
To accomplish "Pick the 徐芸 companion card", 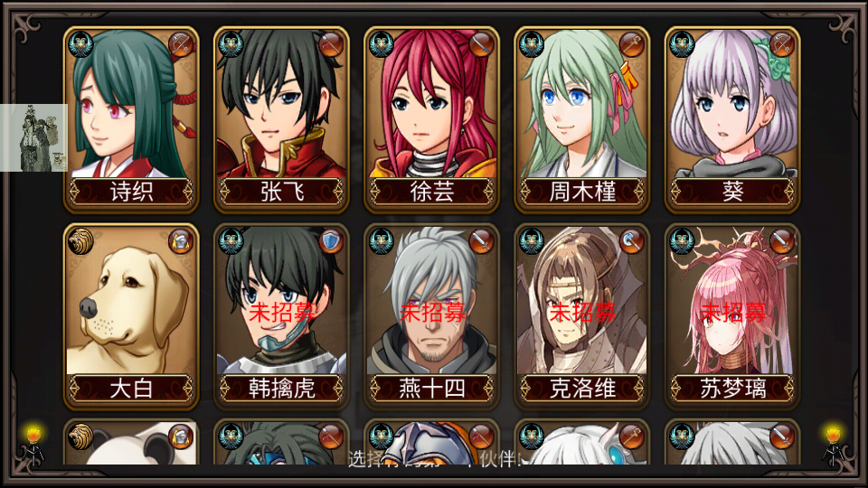I will click(x=432, y=119).
